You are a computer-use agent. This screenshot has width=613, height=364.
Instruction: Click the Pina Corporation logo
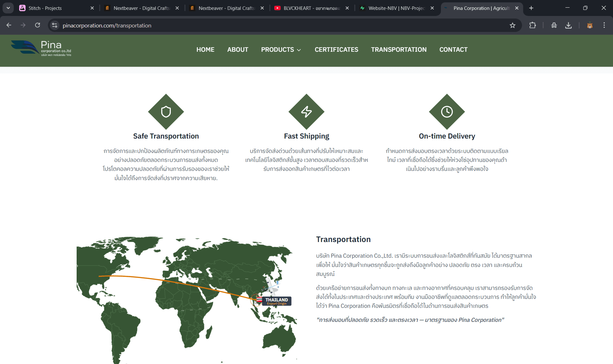click(41, 49)
